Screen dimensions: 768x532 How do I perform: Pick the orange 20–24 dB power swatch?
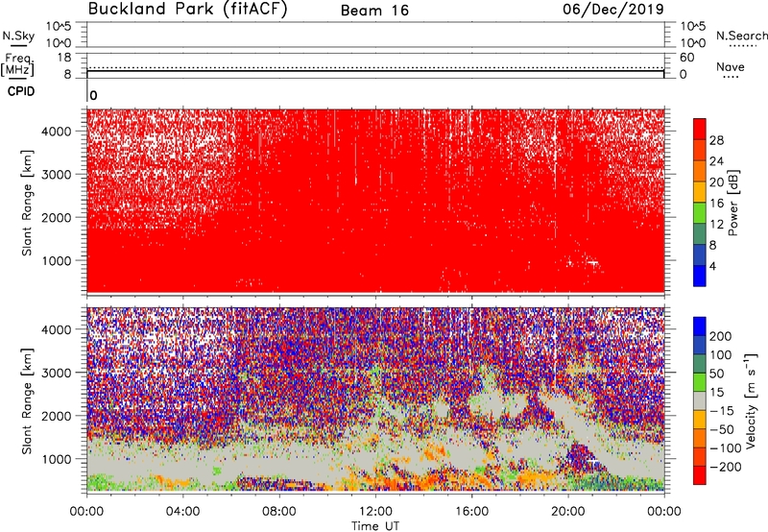pos(700,171)
